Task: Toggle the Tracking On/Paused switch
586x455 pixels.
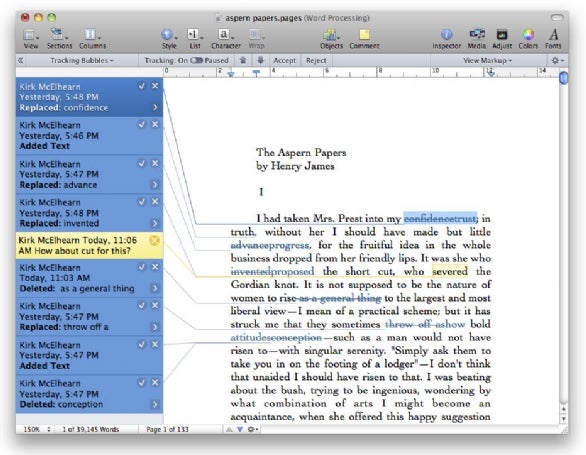Action: (196, 61)
